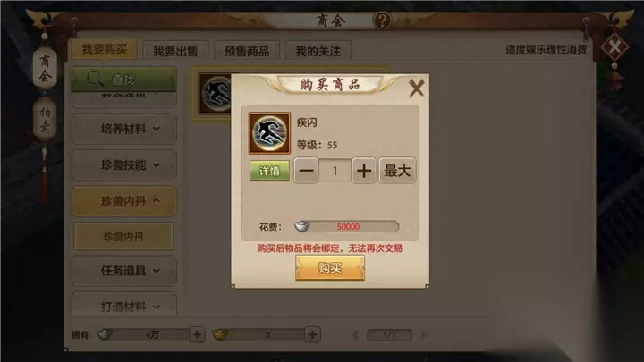Increase quantity with the plus button
Viewport: 644px width, 362px height.
click(363, 171)
